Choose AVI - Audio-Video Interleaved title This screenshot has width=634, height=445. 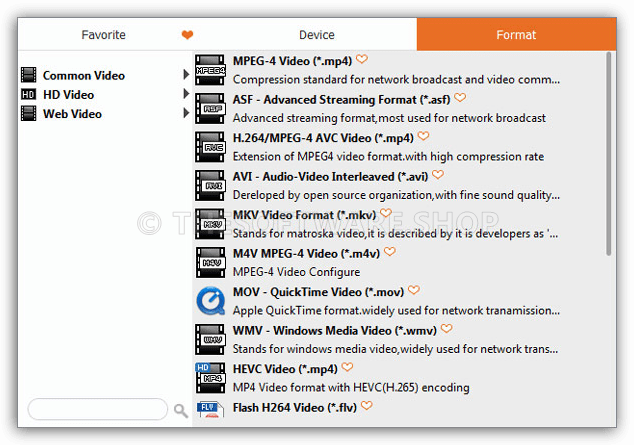(x=330, y=177)
